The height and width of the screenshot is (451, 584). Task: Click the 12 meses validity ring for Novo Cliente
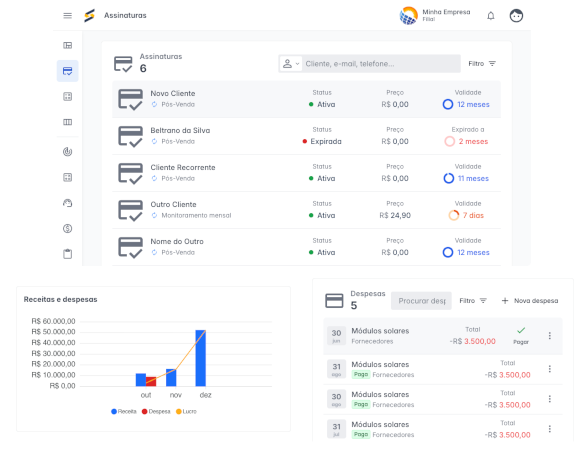tap(448, 104)
